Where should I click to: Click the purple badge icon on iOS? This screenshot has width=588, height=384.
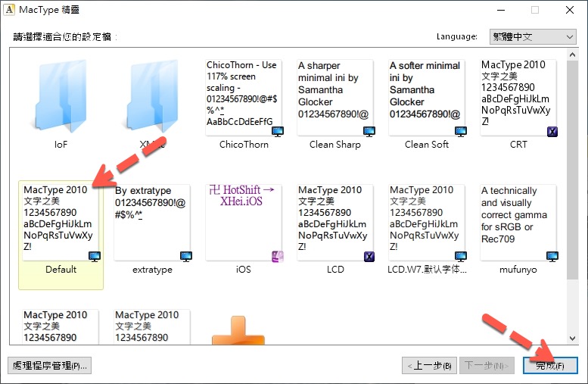pyautogui.click(x=278, y=257)
